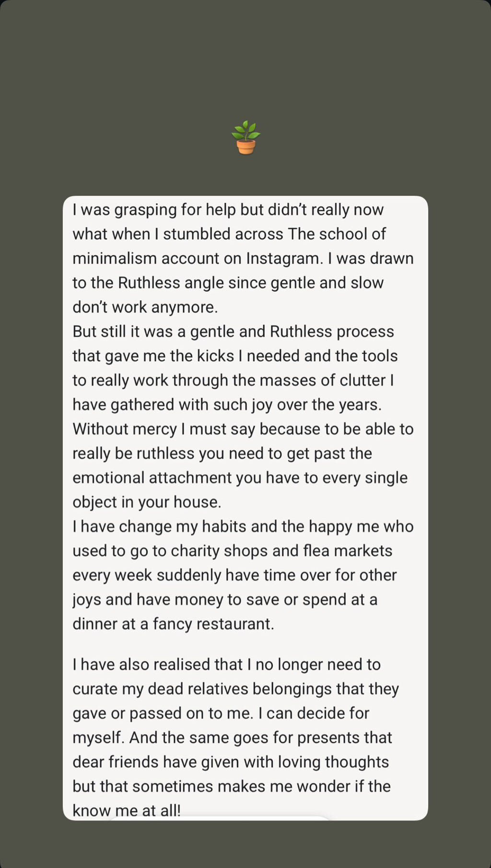Tap the potted plant emoji sticker

pos(245,137)
